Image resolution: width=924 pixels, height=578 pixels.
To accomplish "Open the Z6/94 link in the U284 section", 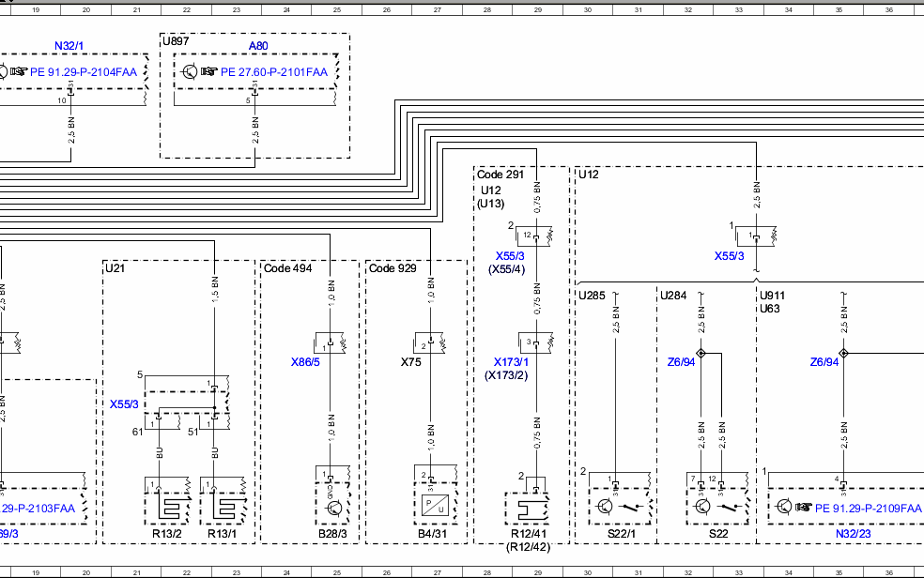I will pos(681,362).
